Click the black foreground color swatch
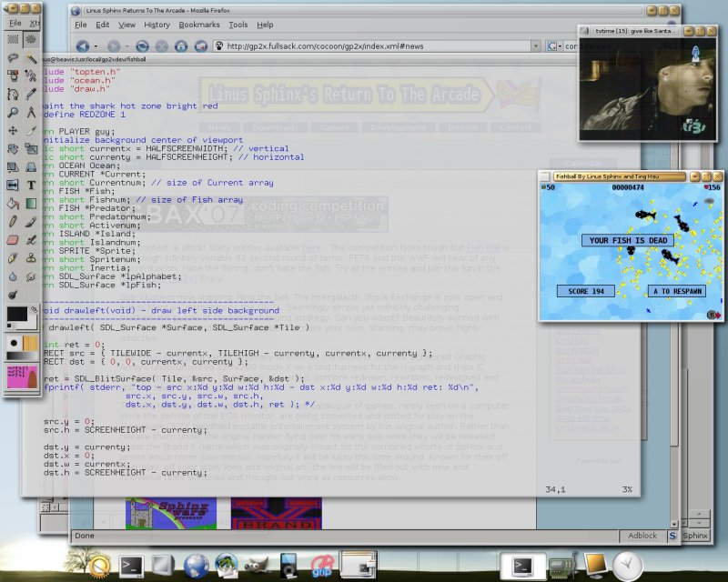The image size is (728, 582). pyautogui.click(x=15, y=315)
